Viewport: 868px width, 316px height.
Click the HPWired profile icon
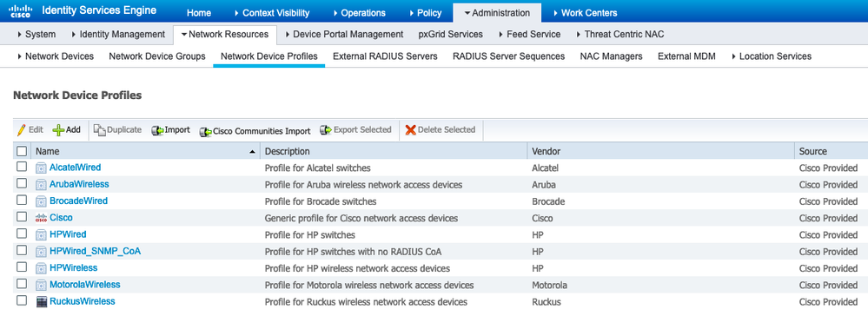click(x=41, y=234)
